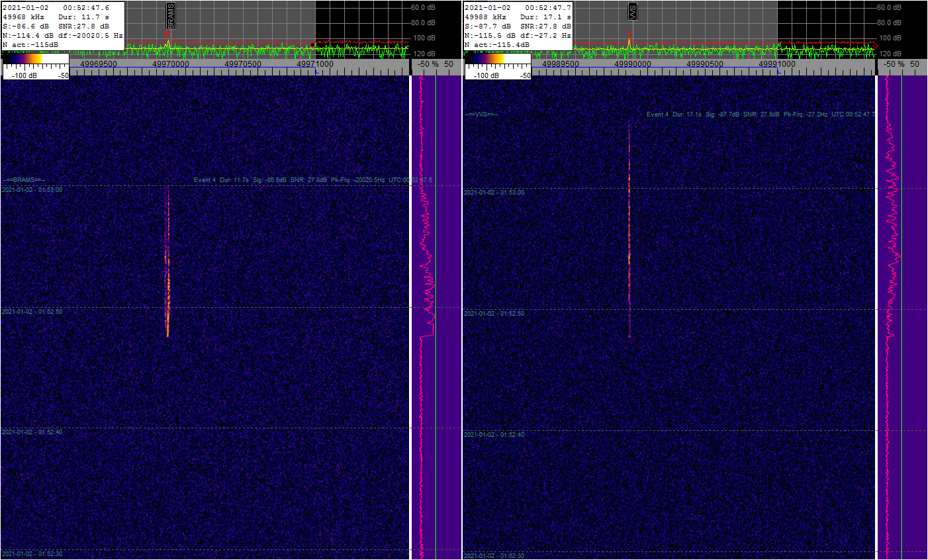Click the 49990500 frequency axis label
Image resolution: width=928 pixels, height=560 pixels.
[704, 64]
